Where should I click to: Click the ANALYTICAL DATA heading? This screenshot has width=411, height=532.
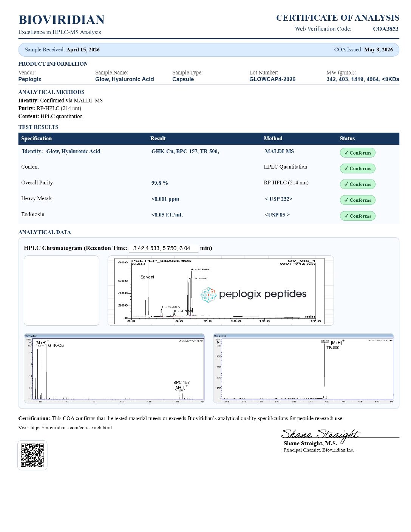(45, 232)
